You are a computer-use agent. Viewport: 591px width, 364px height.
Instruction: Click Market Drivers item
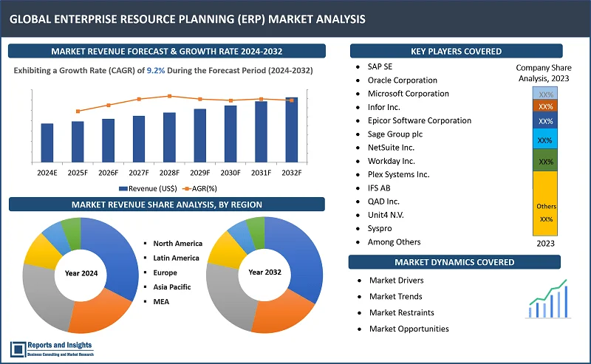396,281
